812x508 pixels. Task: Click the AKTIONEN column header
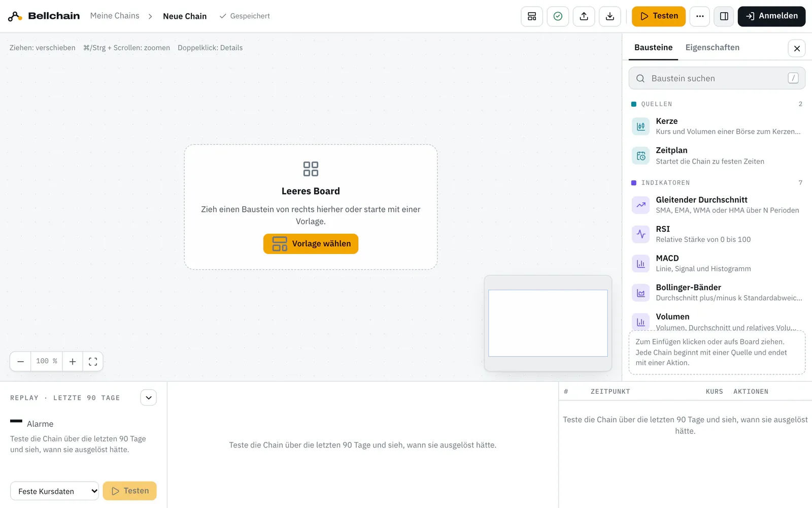tap(751, 392)
